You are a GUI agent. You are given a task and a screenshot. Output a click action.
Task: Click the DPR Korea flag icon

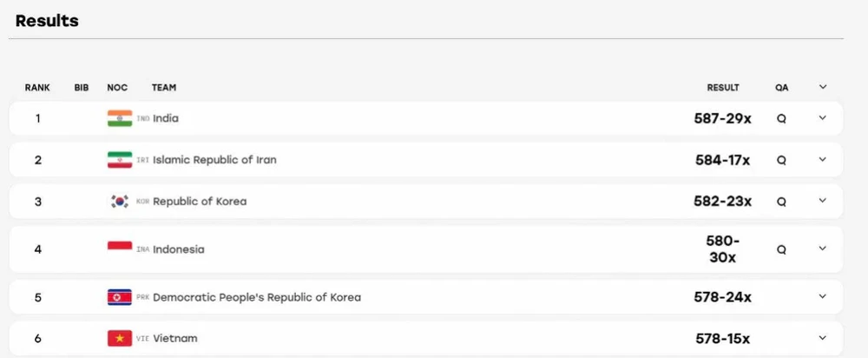pos(120,297)
